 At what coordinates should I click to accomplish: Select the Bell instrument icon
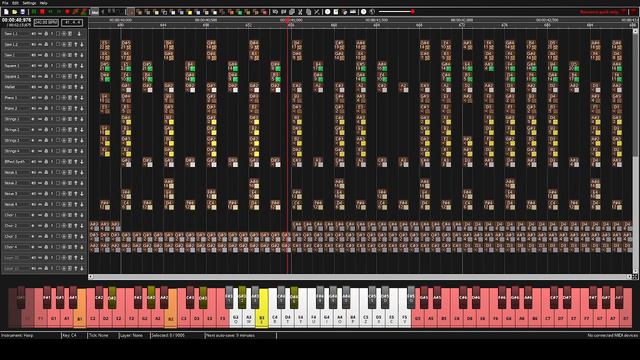pos(190,12)
